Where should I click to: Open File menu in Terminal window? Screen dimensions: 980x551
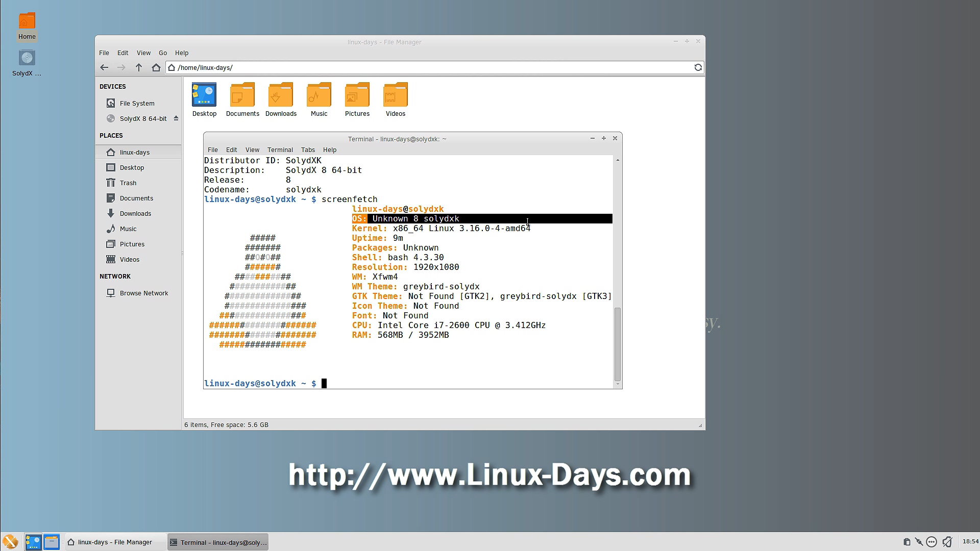(x=213, y=149)
